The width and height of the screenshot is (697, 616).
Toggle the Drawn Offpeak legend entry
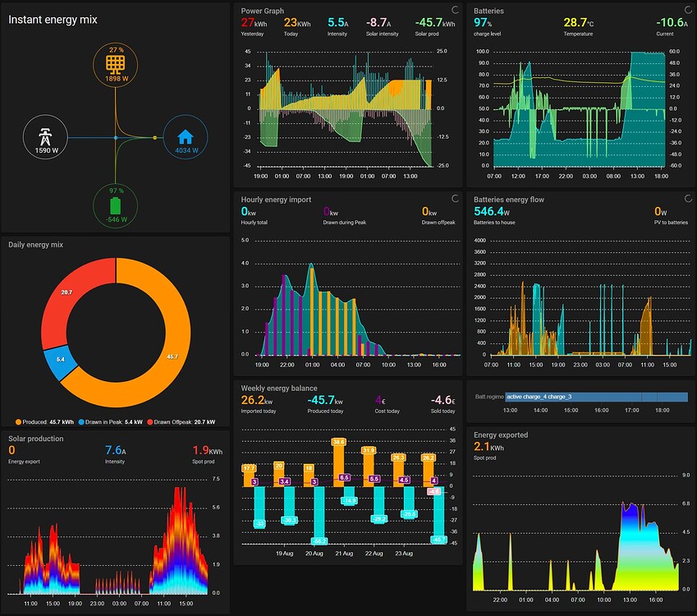(181, 422)
